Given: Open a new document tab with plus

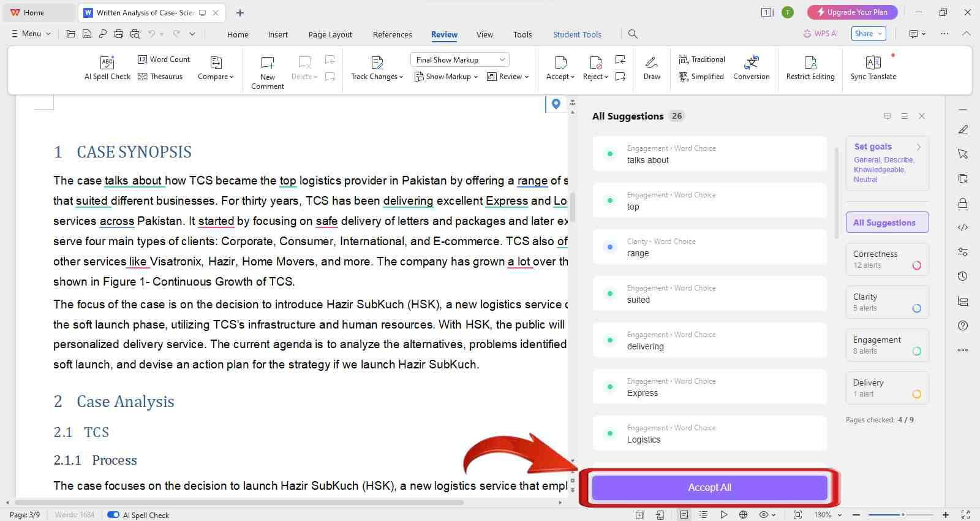Looking at the screenshot, I should [240, 12].
